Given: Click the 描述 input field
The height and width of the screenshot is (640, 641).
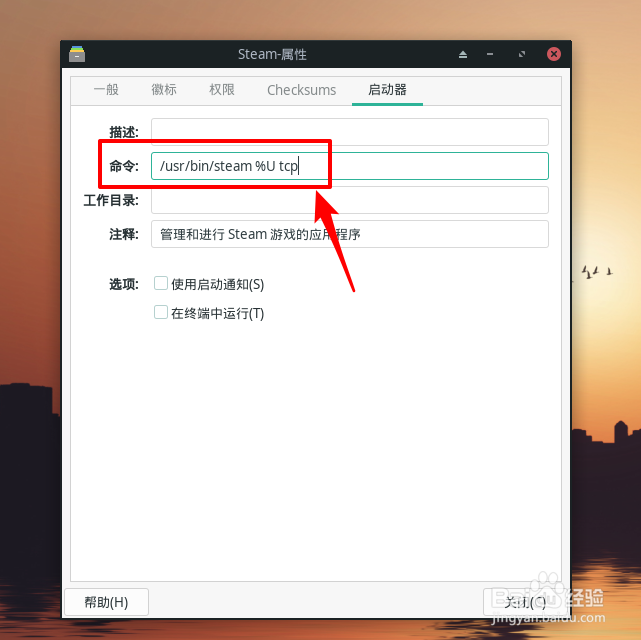Looking at the screenshot, I should [x=350, y=132].
